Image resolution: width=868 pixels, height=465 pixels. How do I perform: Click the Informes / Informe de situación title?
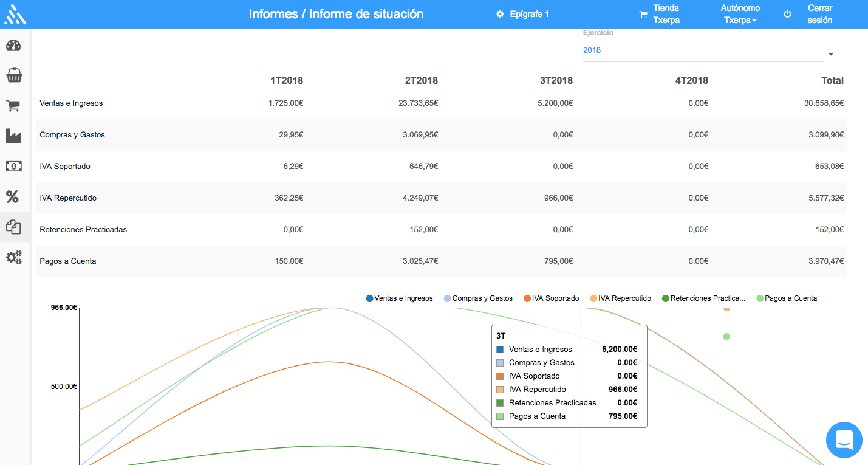[336, 14]
